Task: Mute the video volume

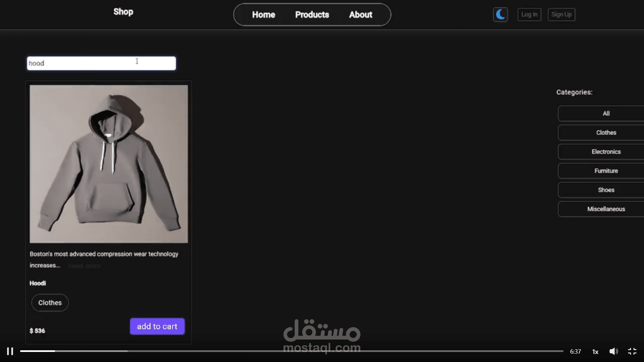Action: tap(613, 351)
